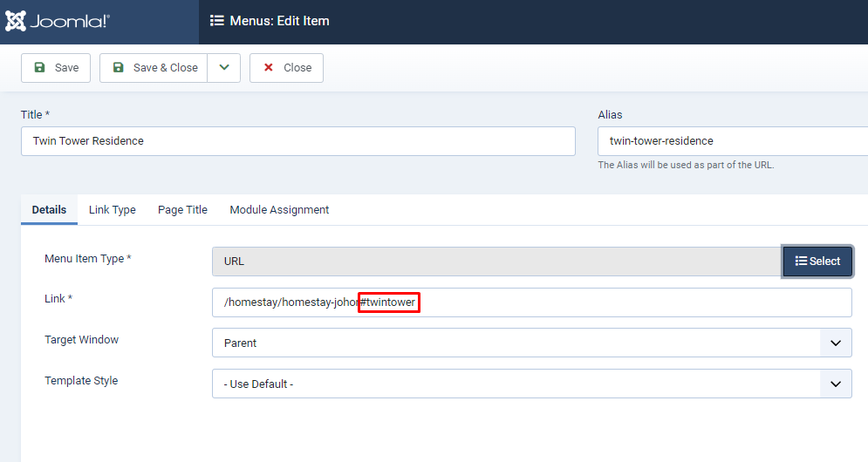Choose a menu item type with Select
868x462 pixels.
point(817,262)
